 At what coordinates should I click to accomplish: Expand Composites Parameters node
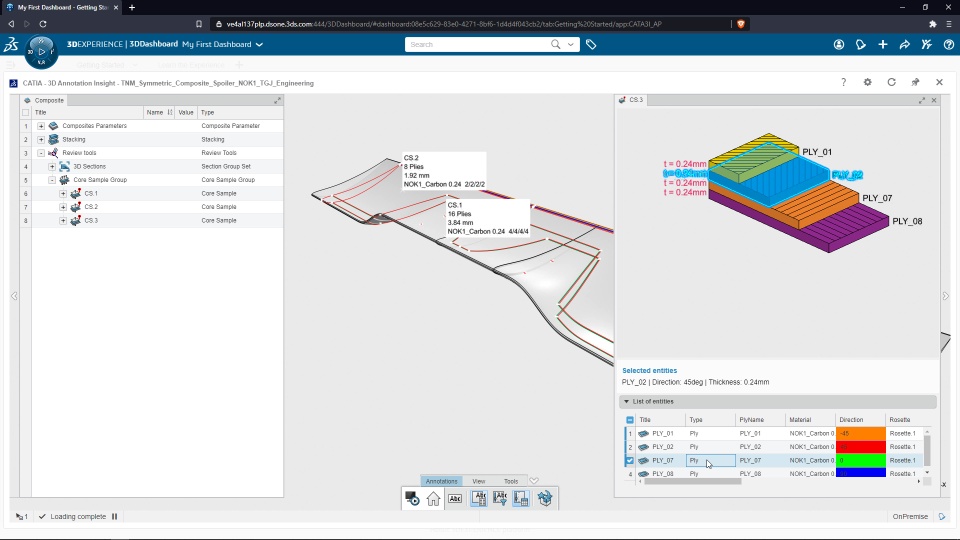[41, 126]
